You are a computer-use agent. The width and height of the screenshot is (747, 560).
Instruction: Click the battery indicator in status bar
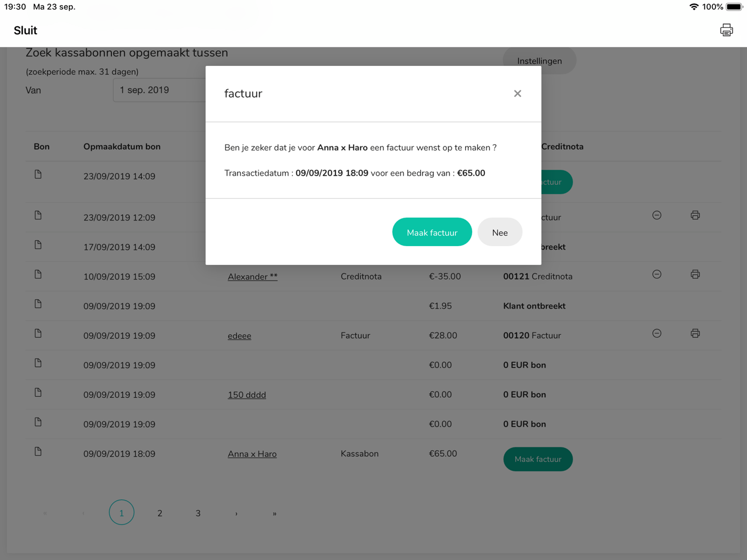point(735,7)
